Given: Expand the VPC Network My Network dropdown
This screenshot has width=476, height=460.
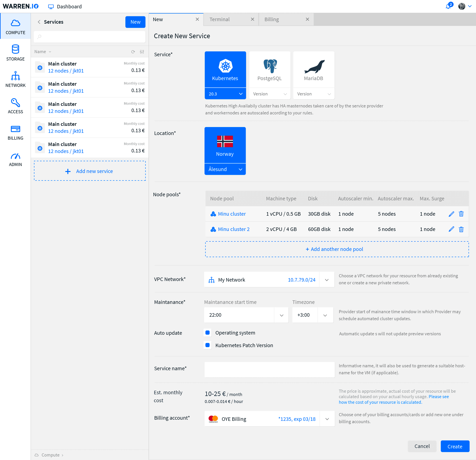Looking at the screenshot, I should 327,280.
